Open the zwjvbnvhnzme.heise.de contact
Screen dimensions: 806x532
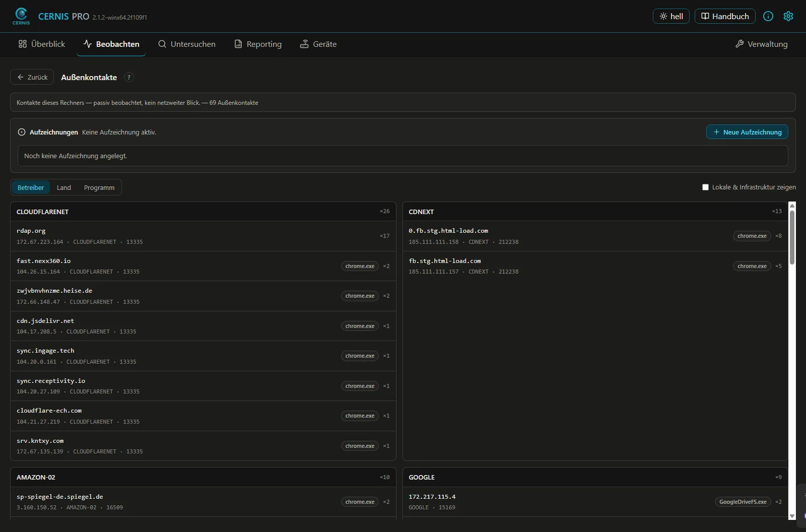203,296
